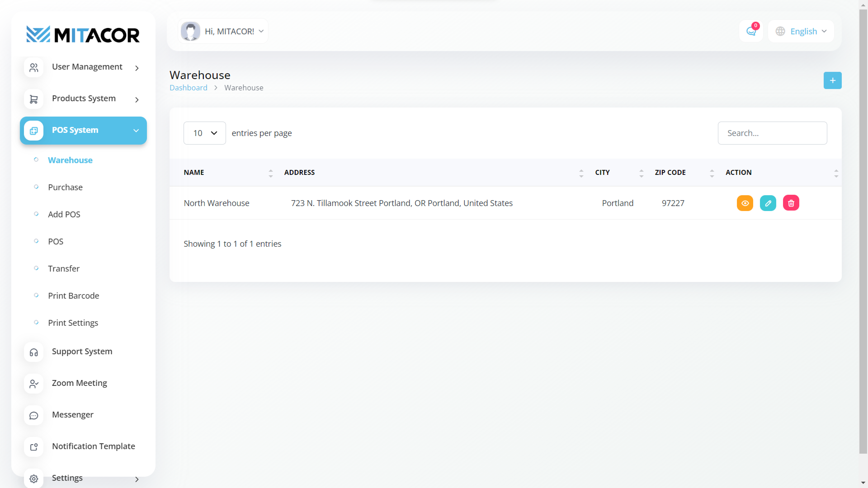Click the Dashboard breadcrumb link

[x=188, y=88]
